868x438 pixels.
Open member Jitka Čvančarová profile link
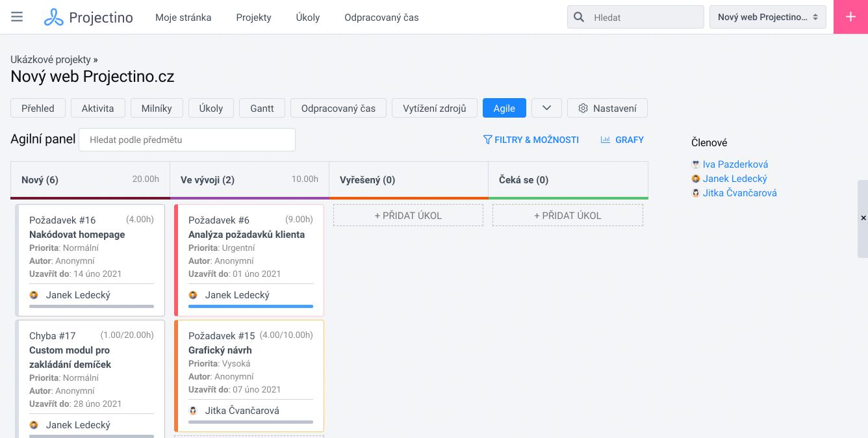[740, 193]
